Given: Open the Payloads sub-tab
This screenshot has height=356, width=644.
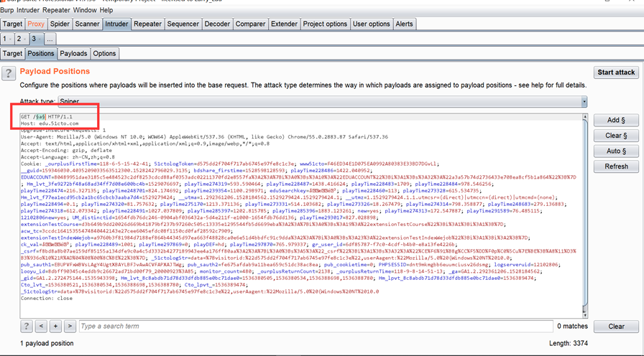Looking at the screenshot, I should [73, 53].
